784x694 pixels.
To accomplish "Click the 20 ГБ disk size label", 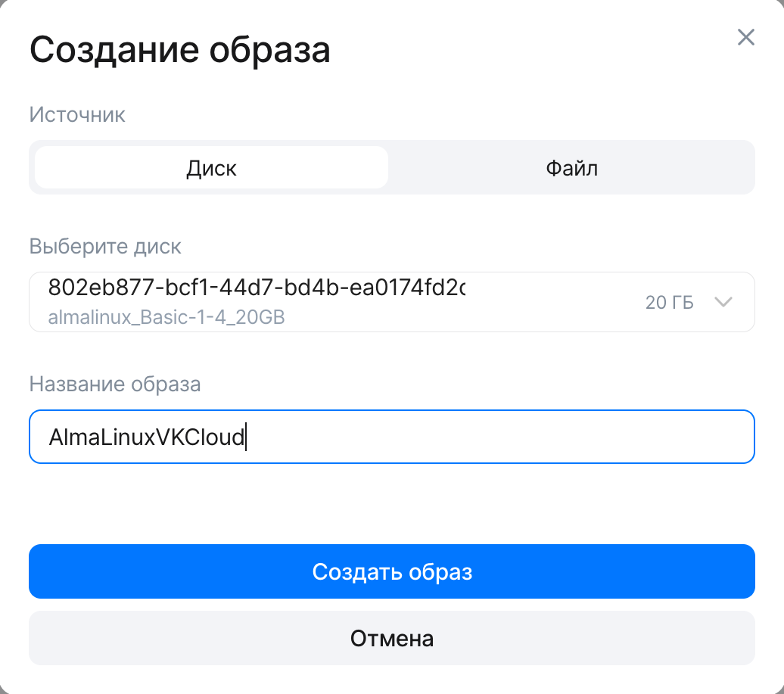I will [669, 303].
